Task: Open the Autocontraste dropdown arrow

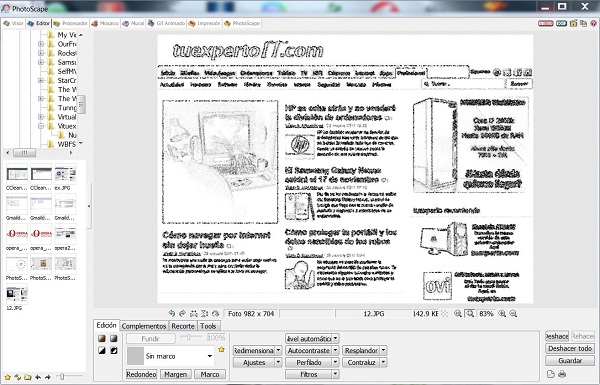Action: coord(335,350)
